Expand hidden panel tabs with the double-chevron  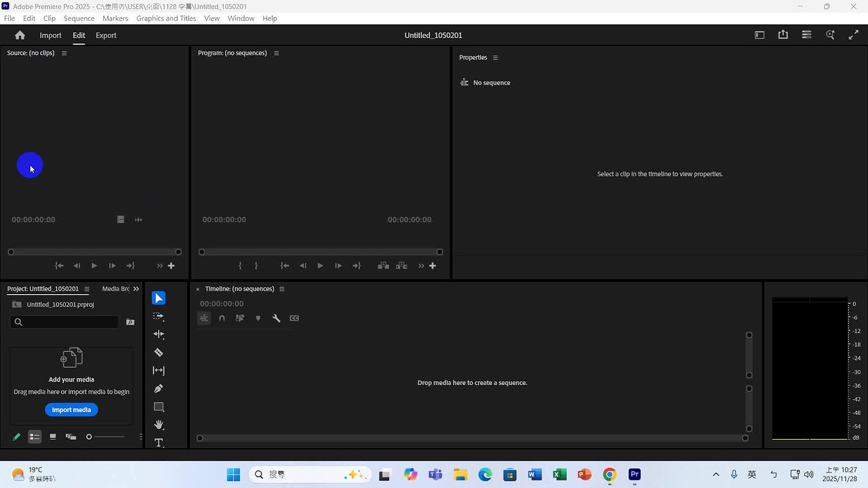[x=136, y=288]
